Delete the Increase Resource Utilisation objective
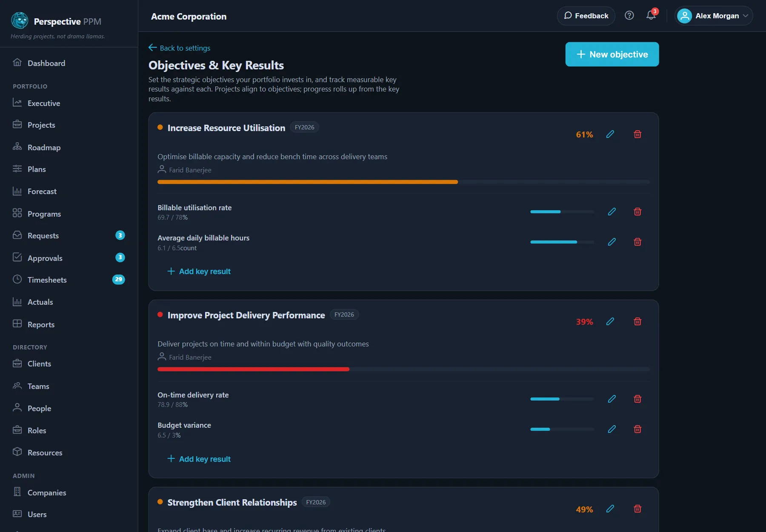This screenshot has width=766, height=532. (637, 134)
